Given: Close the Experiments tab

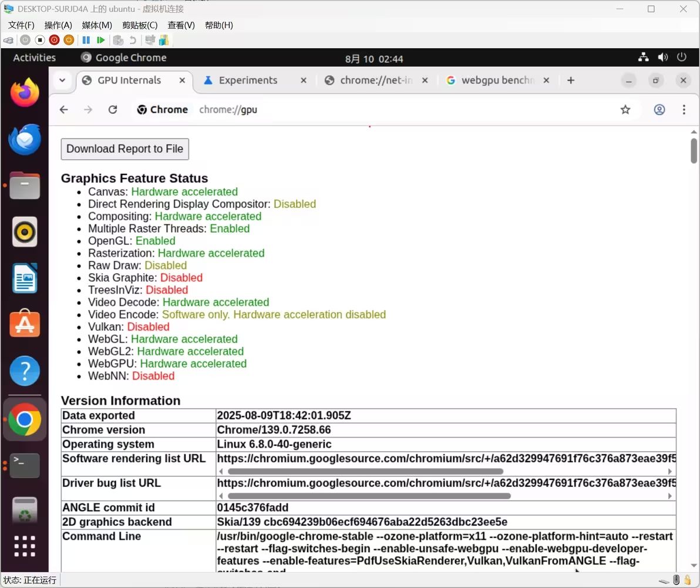Looking at the screenshot, I should [304, 80].
